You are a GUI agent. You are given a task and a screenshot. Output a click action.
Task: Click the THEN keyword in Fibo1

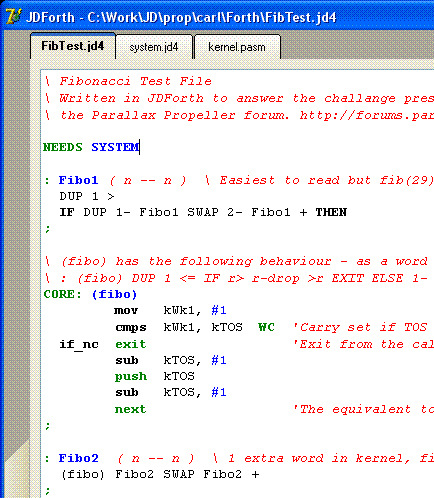point(331,212)
